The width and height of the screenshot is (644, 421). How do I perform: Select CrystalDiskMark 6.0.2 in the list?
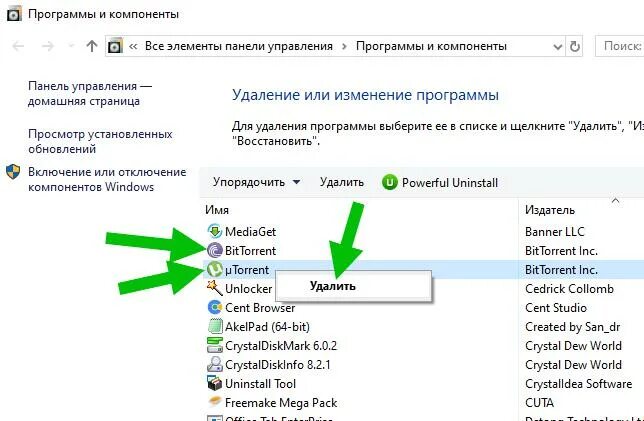[281, 345]
